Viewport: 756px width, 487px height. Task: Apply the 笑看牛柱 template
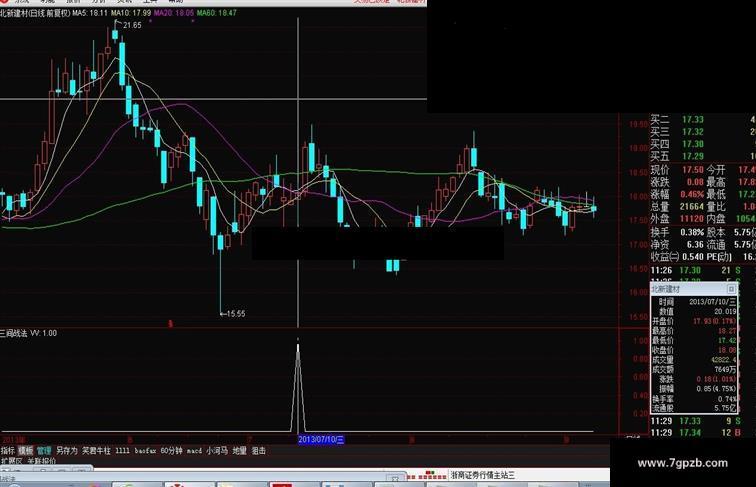(96, 450)
